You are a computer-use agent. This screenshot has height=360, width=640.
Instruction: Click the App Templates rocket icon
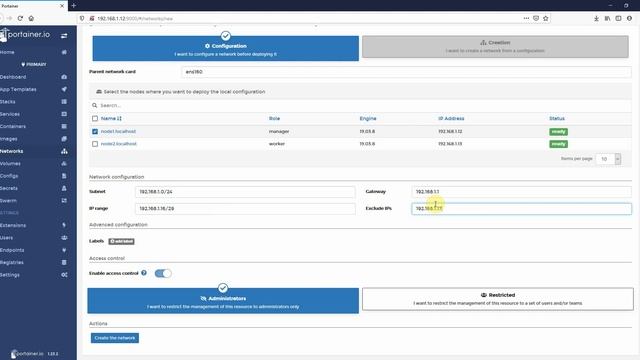click(x=64, y=89)
